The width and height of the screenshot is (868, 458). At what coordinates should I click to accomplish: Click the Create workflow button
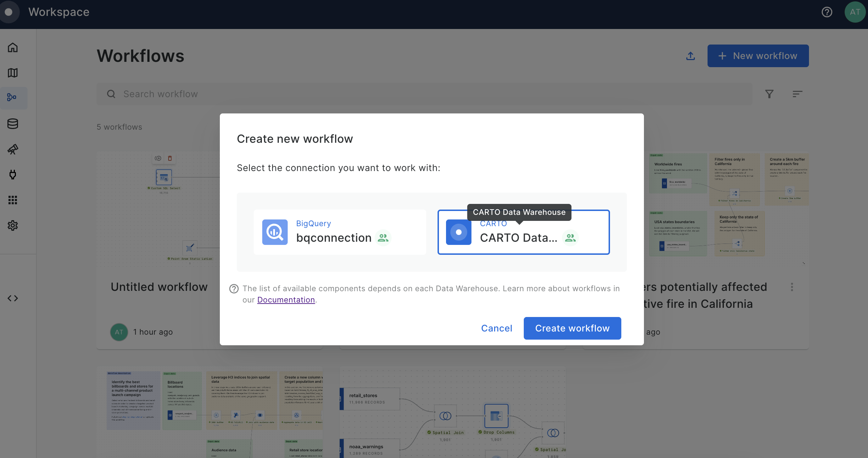click(572, 328)
